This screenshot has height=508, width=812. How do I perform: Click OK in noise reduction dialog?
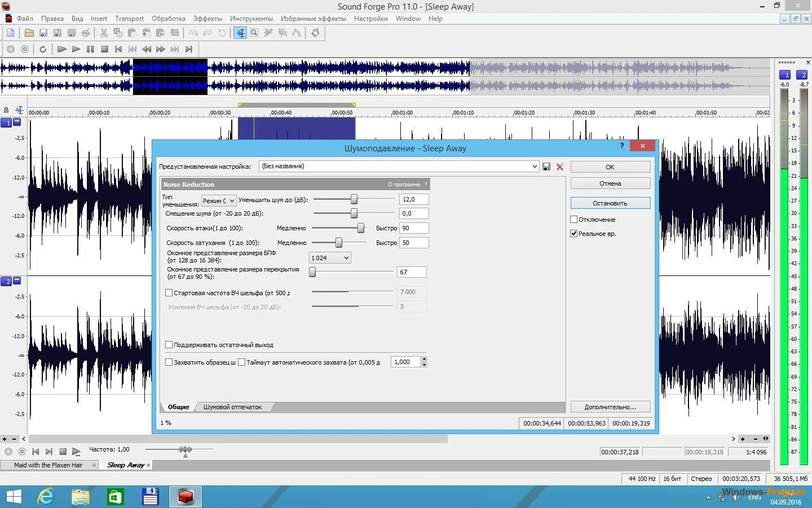coord(610,167)
